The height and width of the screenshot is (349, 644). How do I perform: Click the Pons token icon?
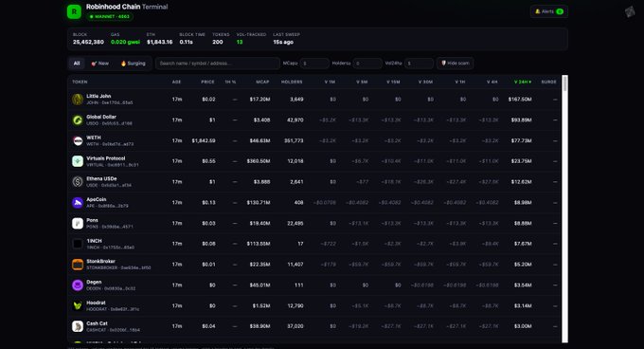coord(78,223)
